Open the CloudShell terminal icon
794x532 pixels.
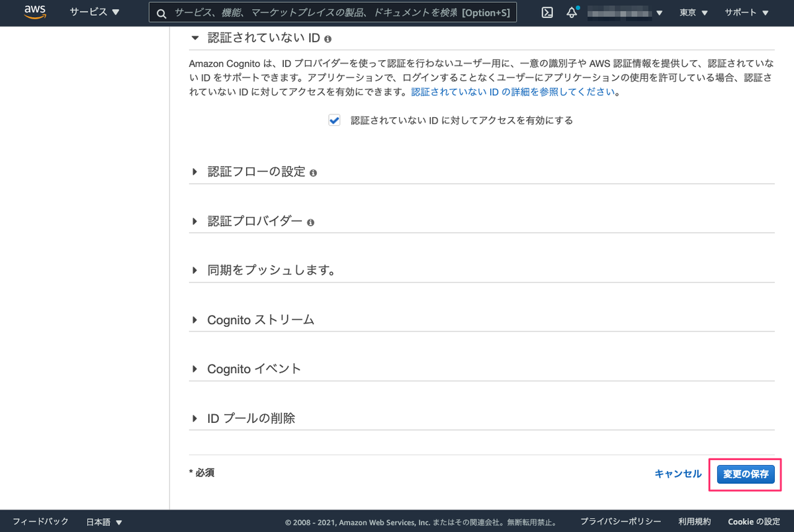click(x=547, y=13)
